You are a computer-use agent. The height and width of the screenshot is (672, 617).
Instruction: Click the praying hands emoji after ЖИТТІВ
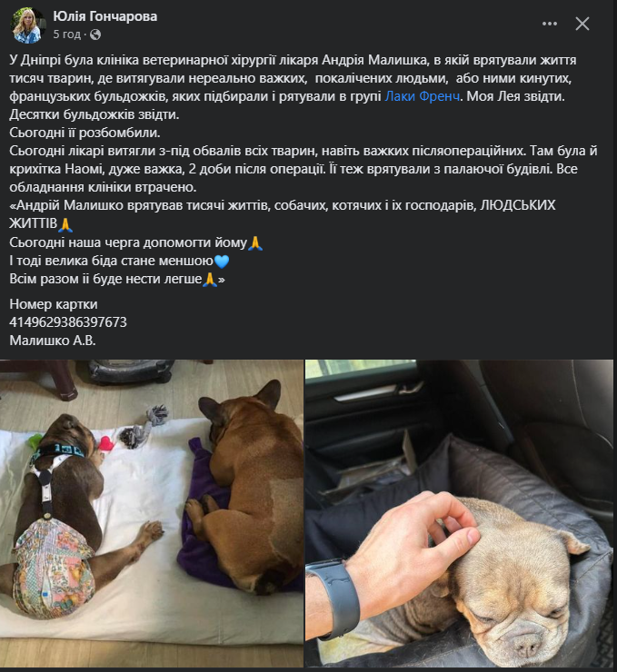click(65, 224)
